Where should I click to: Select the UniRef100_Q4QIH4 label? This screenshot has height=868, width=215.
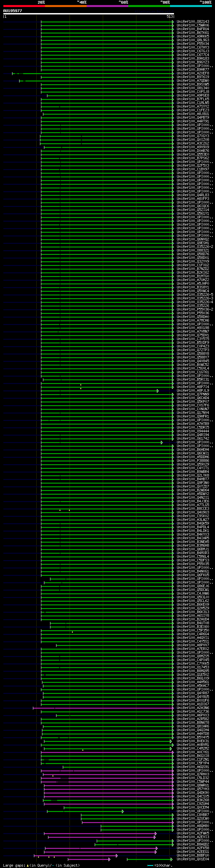tap(193, 730)
